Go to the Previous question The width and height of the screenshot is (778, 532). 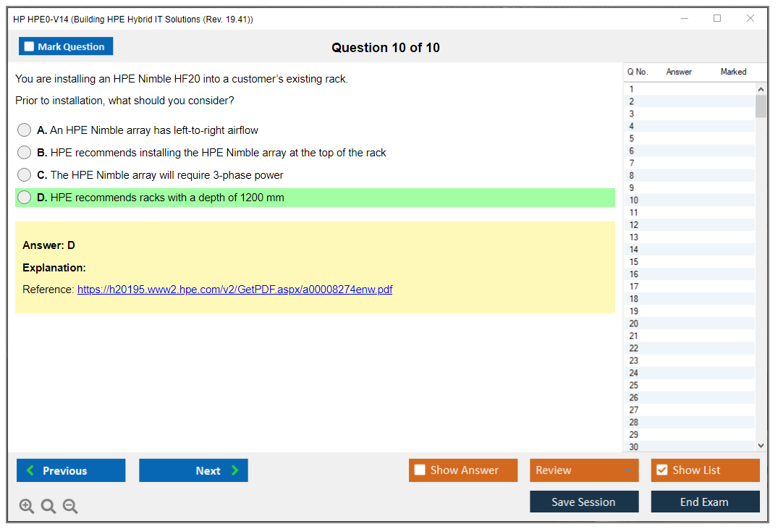tap(71, 470)
